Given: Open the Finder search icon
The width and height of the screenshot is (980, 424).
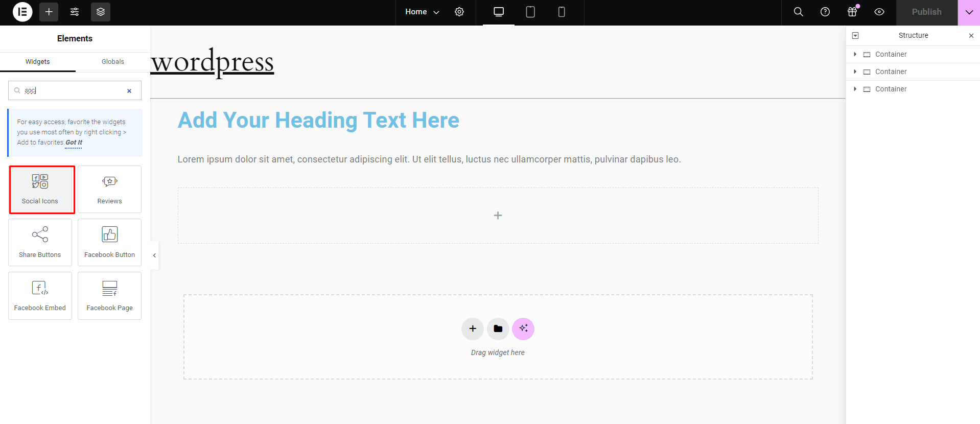Looking at the screenshot, I should tap(798, 12).
